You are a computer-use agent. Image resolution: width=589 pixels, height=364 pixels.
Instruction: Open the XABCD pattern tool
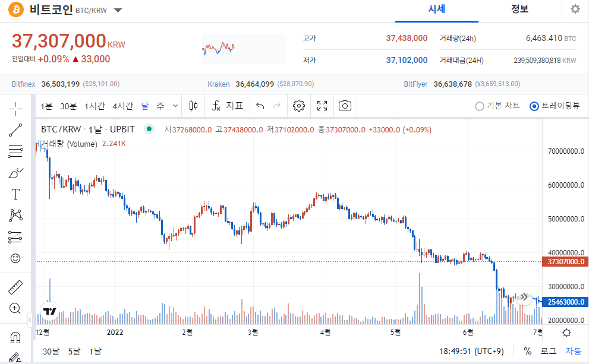[15, 216]
